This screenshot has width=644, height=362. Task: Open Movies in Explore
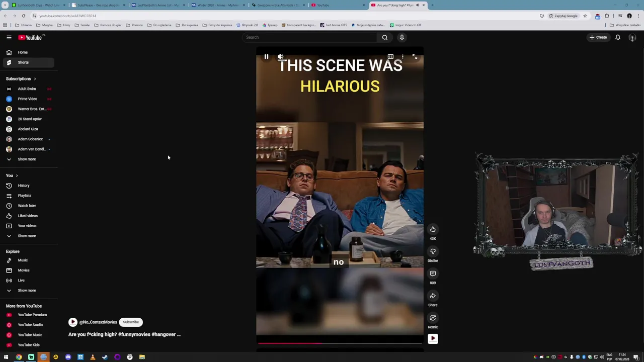pyautogui.click(x=28, y=270)
